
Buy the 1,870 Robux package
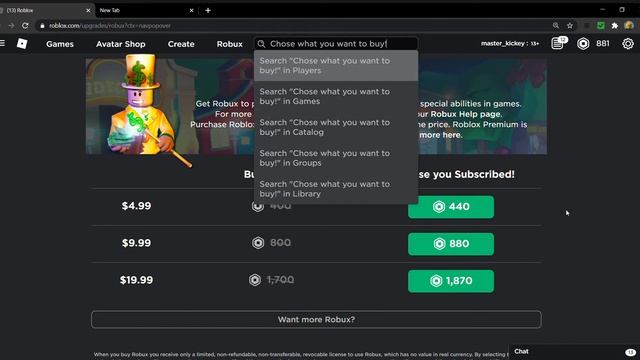tap(451, 281)
